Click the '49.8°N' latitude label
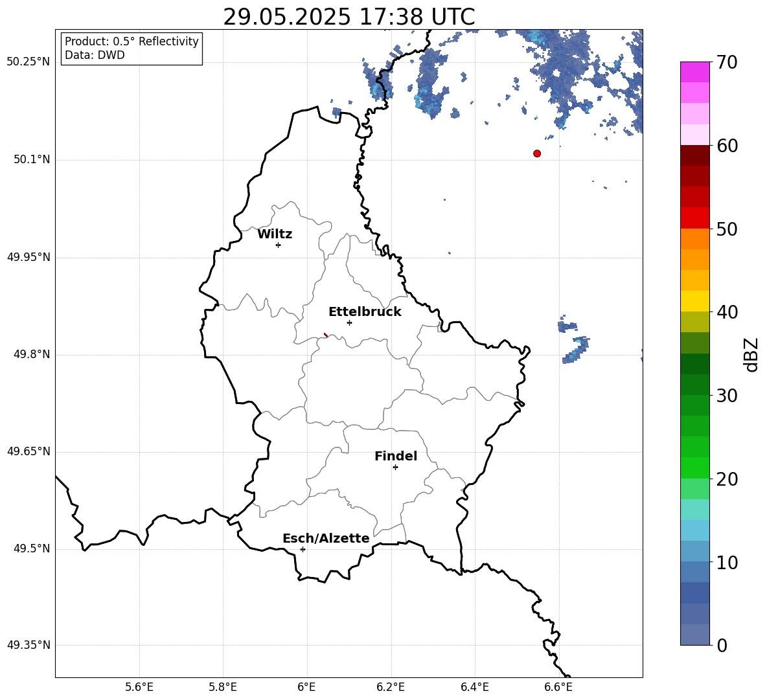 (x=32, y=354)
